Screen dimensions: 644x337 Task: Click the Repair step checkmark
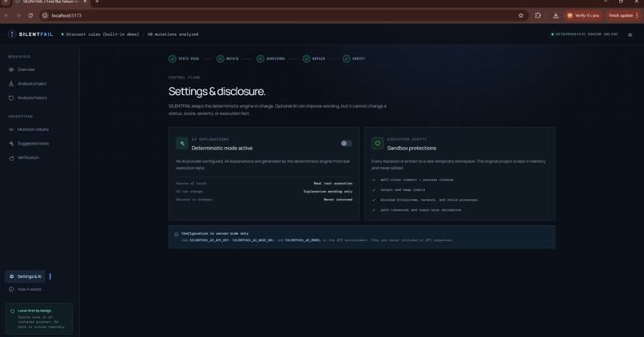click(306, 59)
